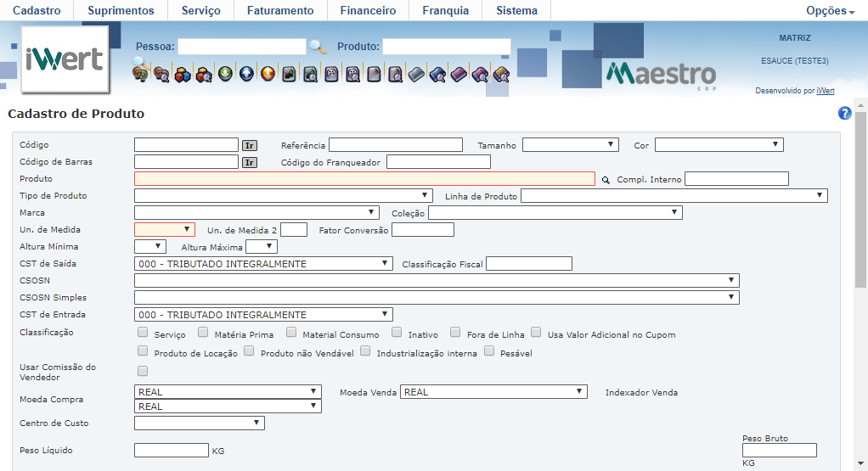The height and width of the screenshot is (471, 868).
Task: Click the purple book icon
Action: coord(459,74)
